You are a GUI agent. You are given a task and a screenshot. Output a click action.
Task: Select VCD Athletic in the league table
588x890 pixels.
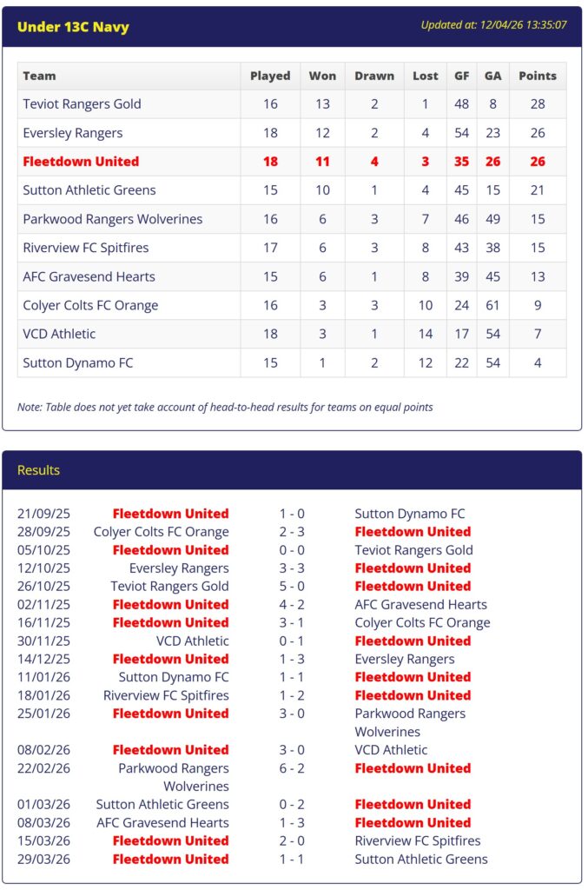pyautogui.click(x=59, y=334)
